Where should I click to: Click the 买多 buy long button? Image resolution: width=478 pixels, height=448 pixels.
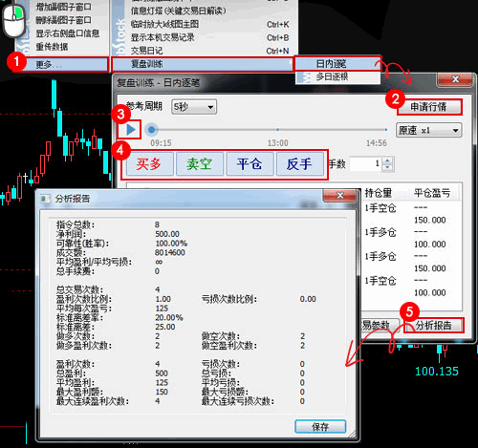coord(150,164)
